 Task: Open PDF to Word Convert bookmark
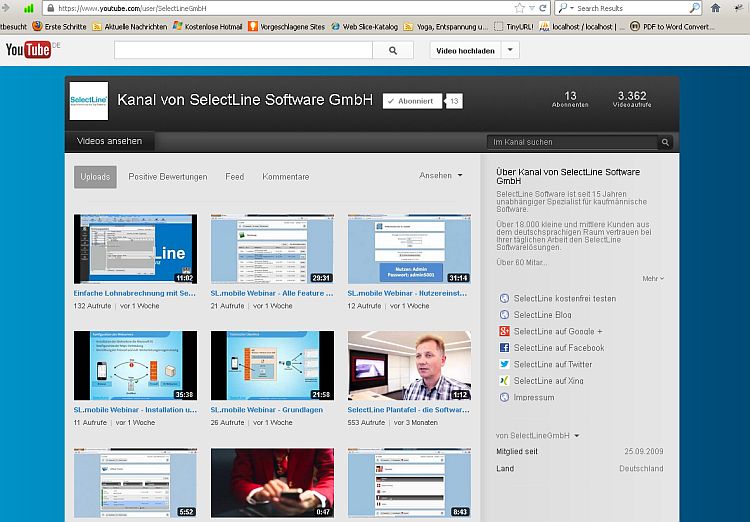pyautogui.click(x=672, y=27)
